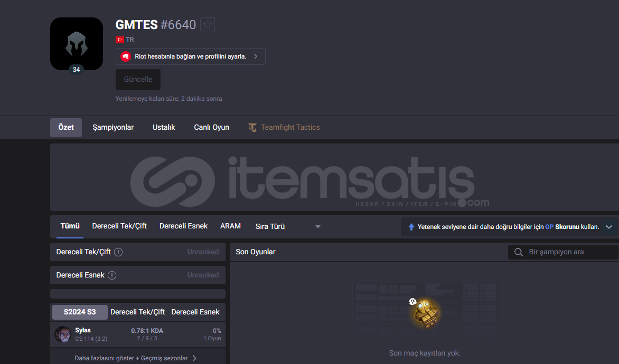Select season stats Dereceli Esnek tab

[195, 312]
